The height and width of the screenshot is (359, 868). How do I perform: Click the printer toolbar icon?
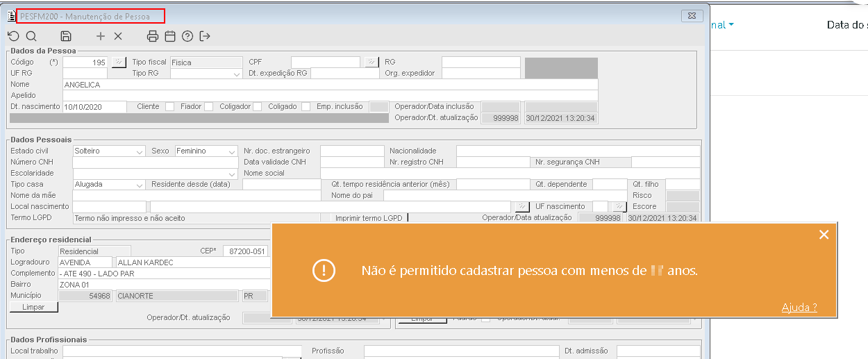[153, 36]
